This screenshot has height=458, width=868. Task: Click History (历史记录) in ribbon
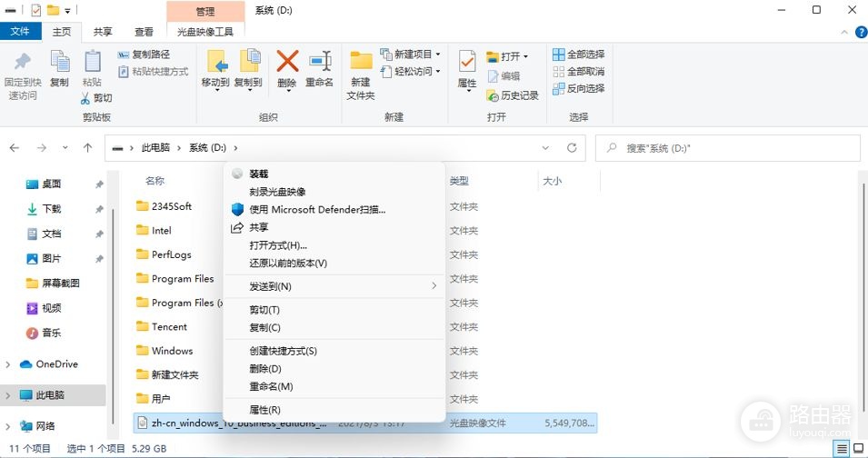pos(513,95)
